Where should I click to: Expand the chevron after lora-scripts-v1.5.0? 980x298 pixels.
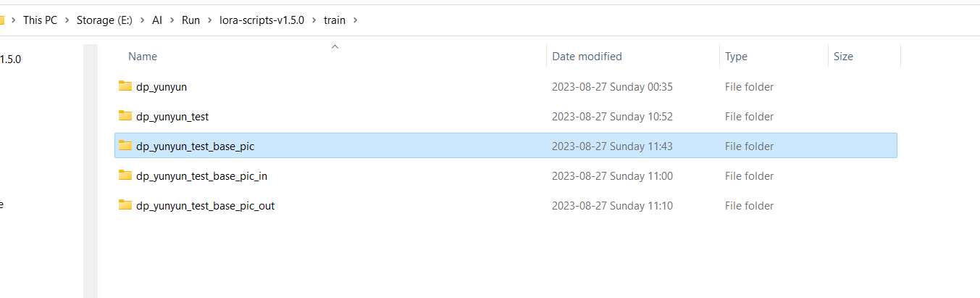(x=314, y=20)
